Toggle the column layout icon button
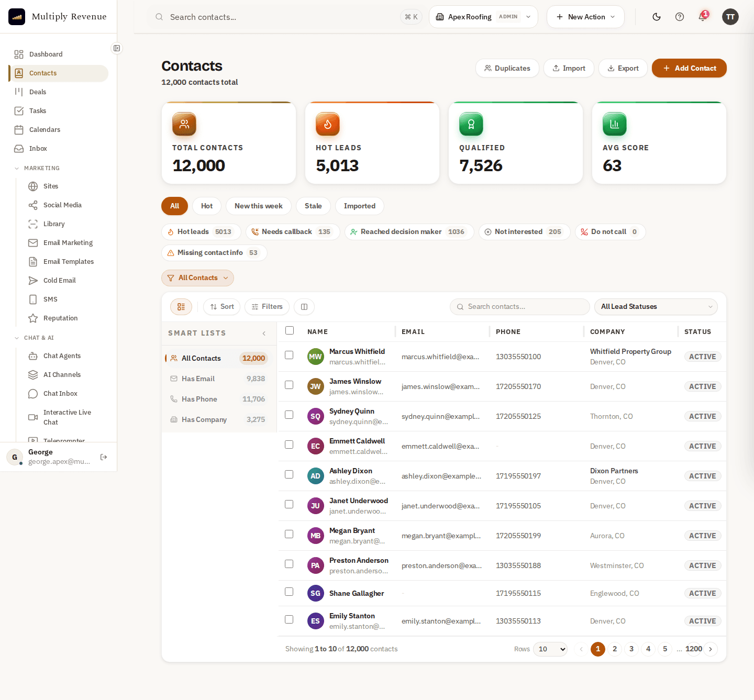This screenshot has height=700, width=754. (x=304, y=307)
